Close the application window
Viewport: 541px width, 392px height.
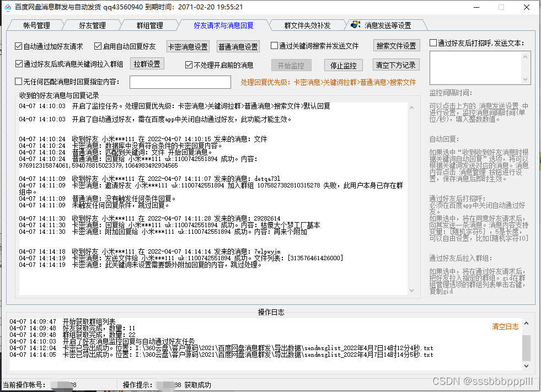527,7
